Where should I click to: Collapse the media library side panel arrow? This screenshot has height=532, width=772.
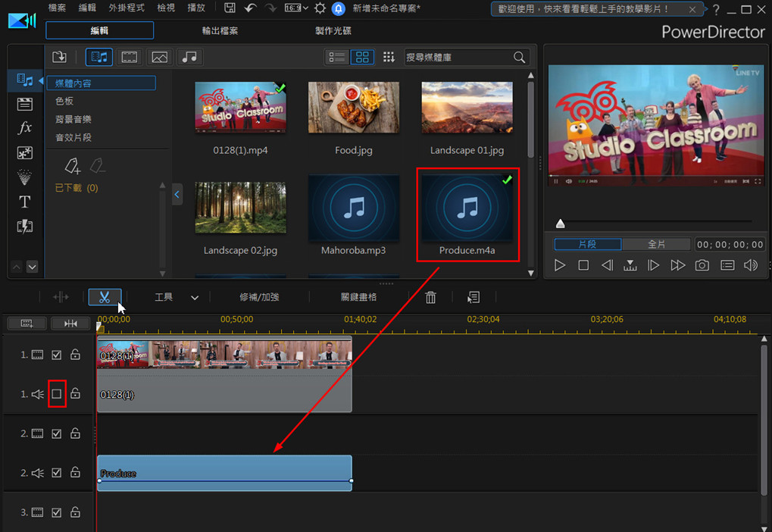(x=177, y=195)
